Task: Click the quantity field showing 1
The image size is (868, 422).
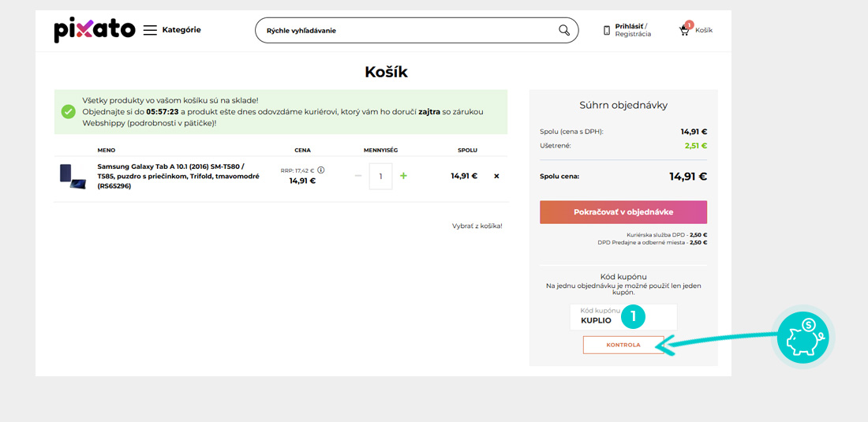Action: (x=381, y=176)
